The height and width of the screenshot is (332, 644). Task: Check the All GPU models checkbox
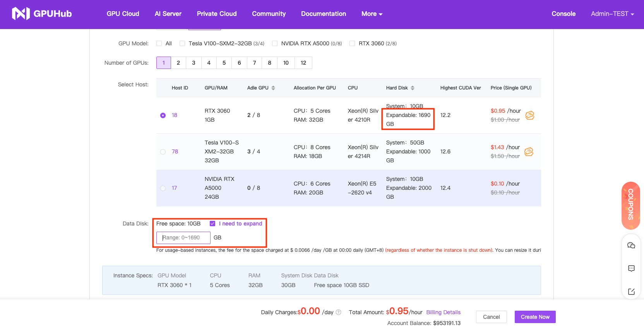coord(159,43)
